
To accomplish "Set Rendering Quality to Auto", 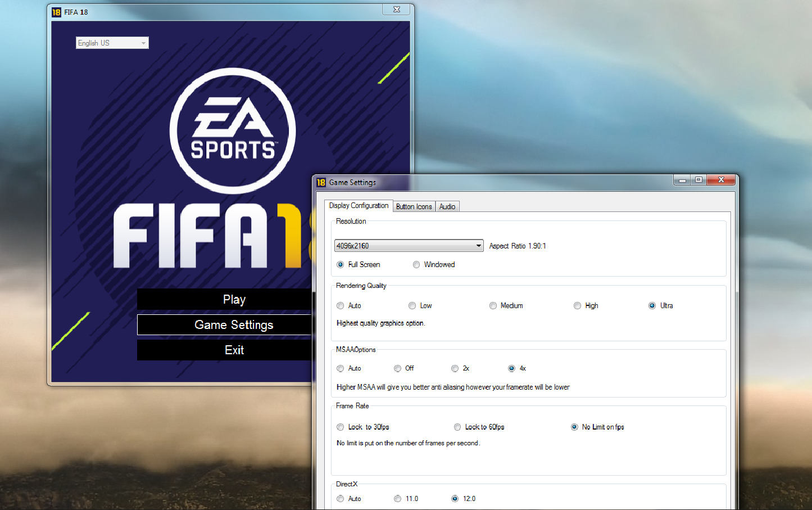I will pyautogui.click(x=340, y=306).
